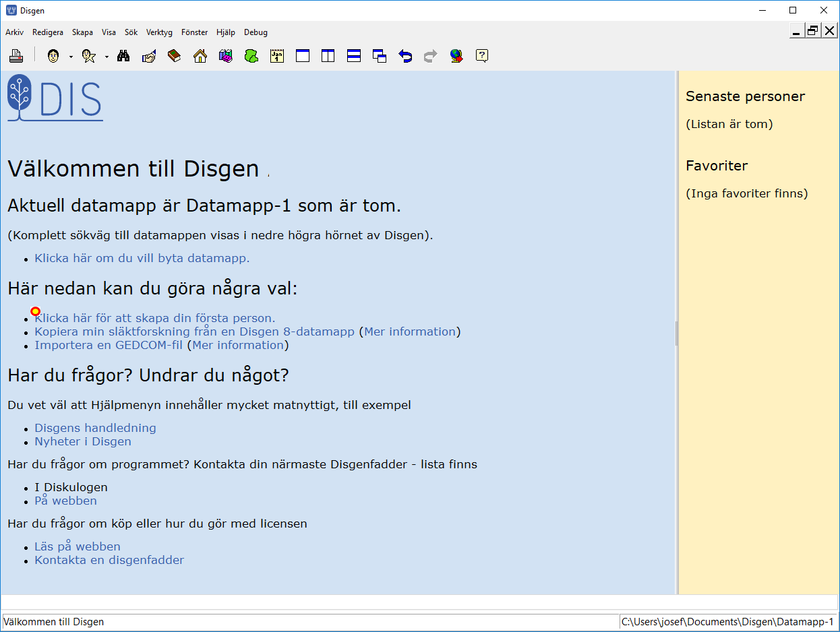This screenshot has width=840, height=632.
Task: Click the Läs på webben link
Action: [x=78, y=546]
